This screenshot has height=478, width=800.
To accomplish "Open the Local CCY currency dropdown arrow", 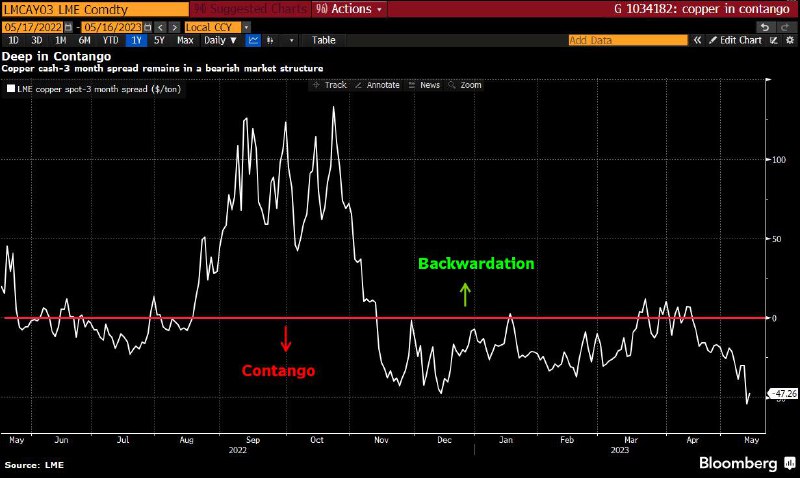I will 246,27.
